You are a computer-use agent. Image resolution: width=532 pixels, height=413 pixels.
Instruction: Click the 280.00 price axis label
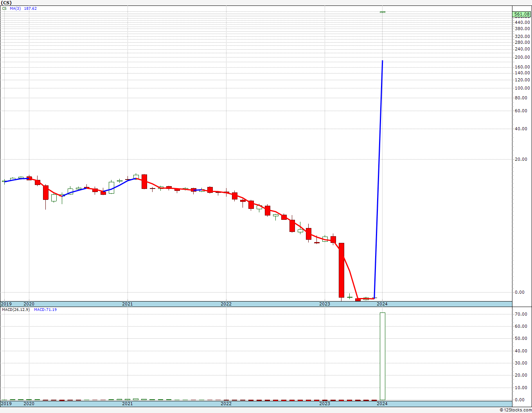coord(523,42)
